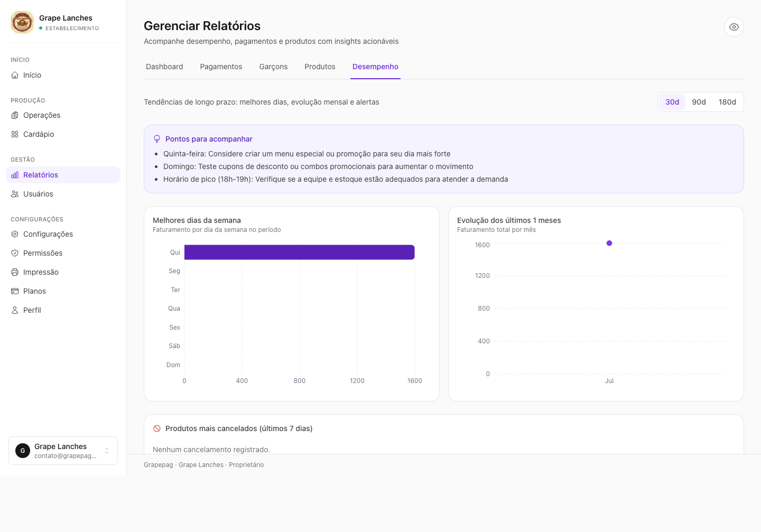Click the Início home icon
This screenshot has width=761, height=532.
15,75
